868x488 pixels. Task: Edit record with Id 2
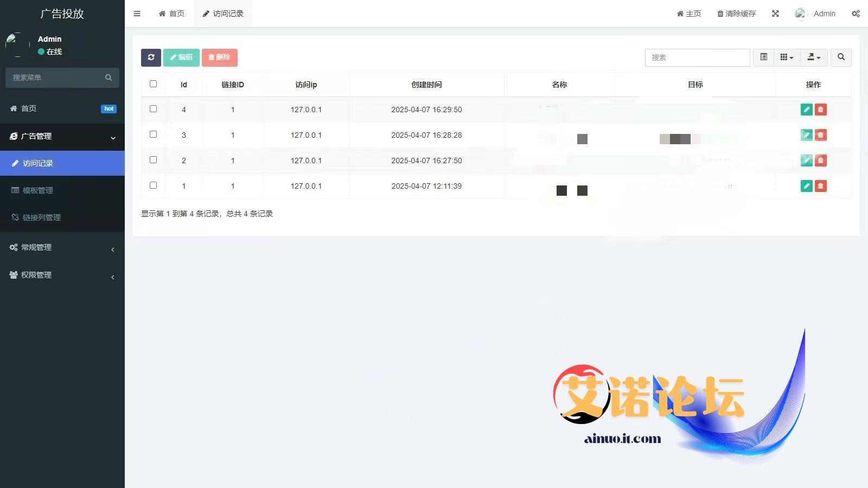point(807,160)
